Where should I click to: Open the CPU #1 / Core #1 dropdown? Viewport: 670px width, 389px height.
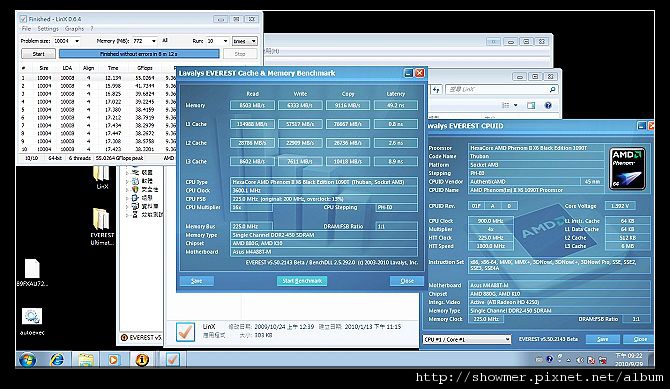pyautogui.click(x=467, y=339)
